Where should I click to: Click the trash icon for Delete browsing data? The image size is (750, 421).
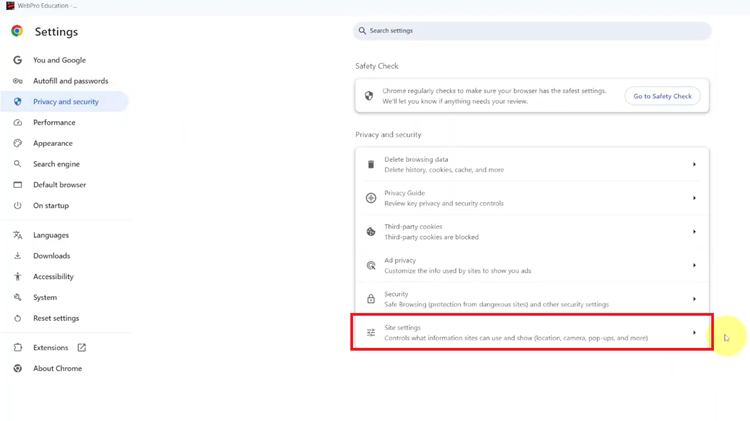coord(371,164)
